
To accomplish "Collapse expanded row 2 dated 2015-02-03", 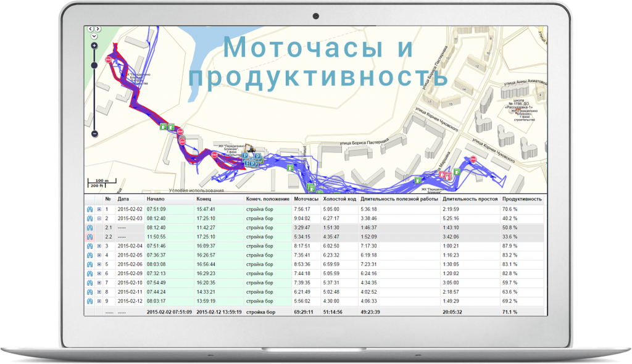I will click(99, 218).
